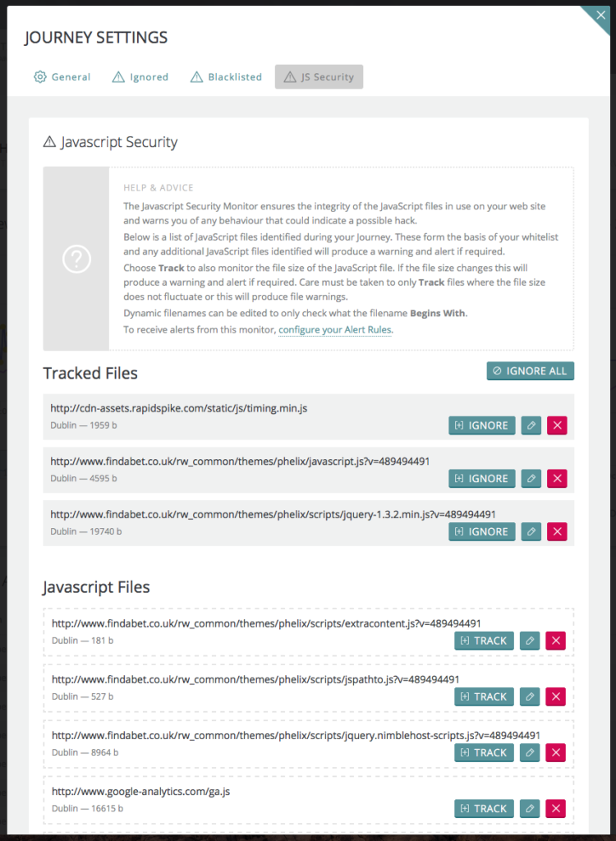Viewport: 616px width, 841px height.
Task: Delete the jquery.nimblehost-scripts.js entry
Action: pyautogui.click(x=557, y=752)
